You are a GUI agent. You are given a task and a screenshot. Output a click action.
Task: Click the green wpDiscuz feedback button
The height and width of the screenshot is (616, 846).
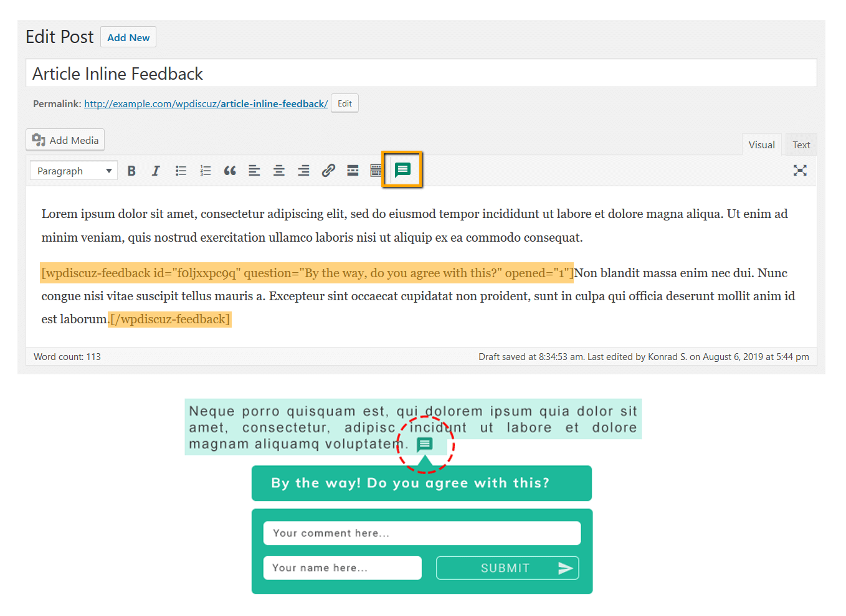(402, 169)
